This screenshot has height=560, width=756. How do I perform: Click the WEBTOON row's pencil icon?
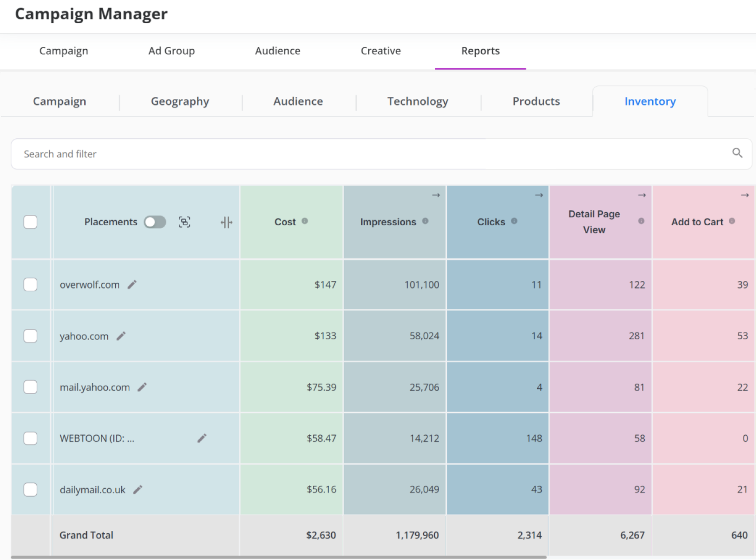(x=202, y=438)
